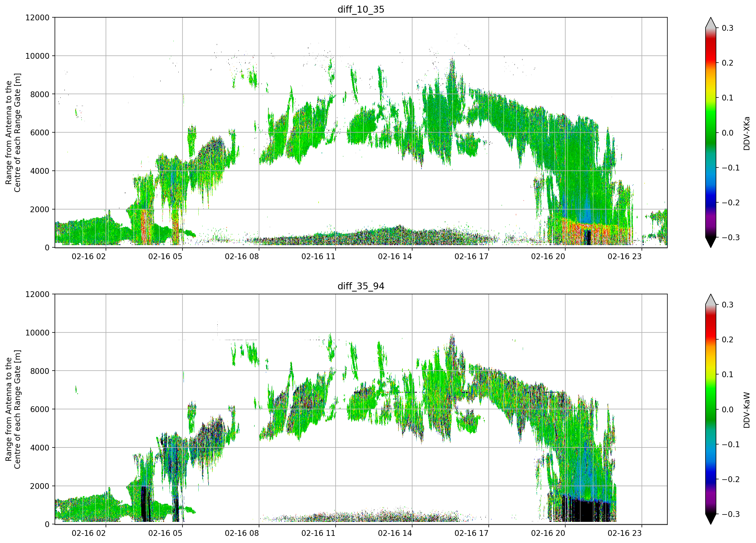Viewport: 756px width, 543px height.
Task: Click the −0.3 tick on DDV-XKa colorbar
Action: tap(731, 237)
